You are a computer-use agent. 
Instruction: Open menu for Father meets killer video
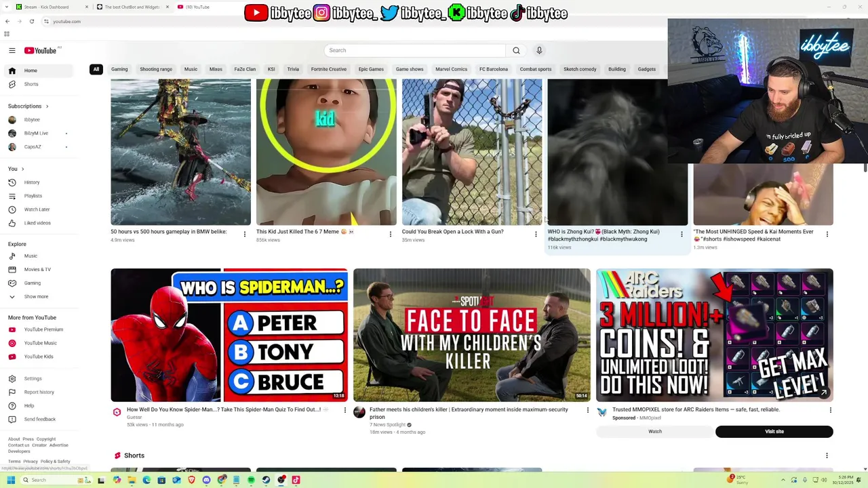[x=587, y=410]
